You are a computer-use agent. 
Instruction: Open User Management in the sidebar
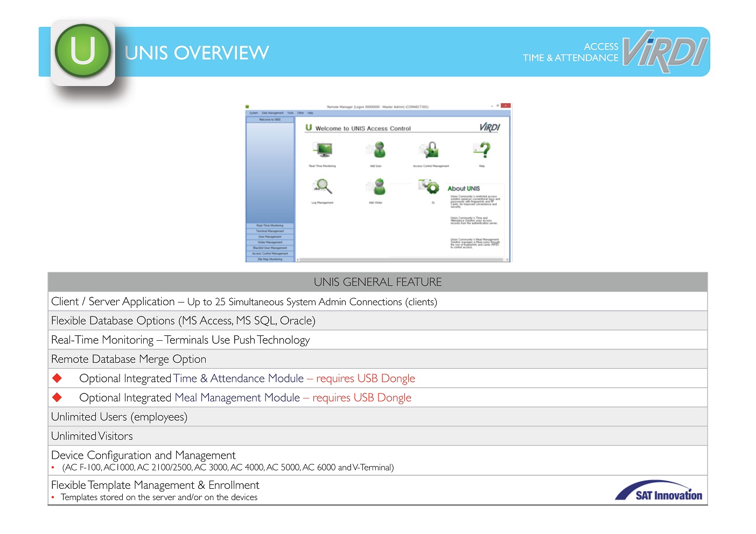click(270, 237)
